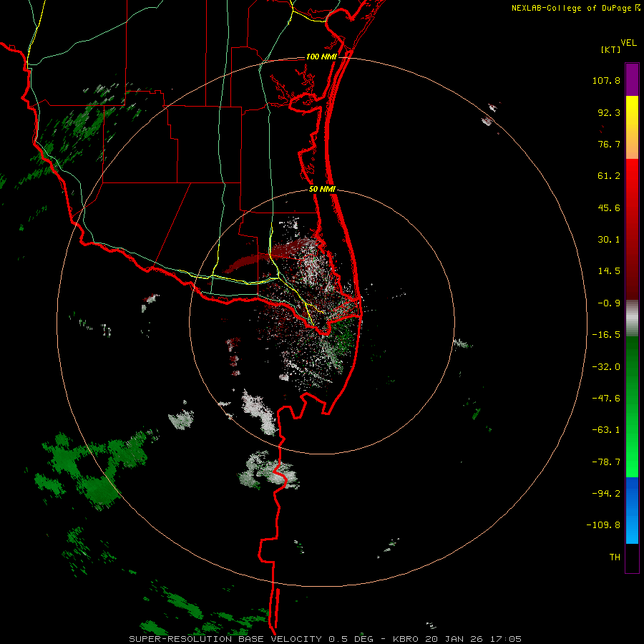The image size is (644, 644).
Task: Click the 100 NMI range ring label
Action: pyautogui.click(x=321, y=57)
